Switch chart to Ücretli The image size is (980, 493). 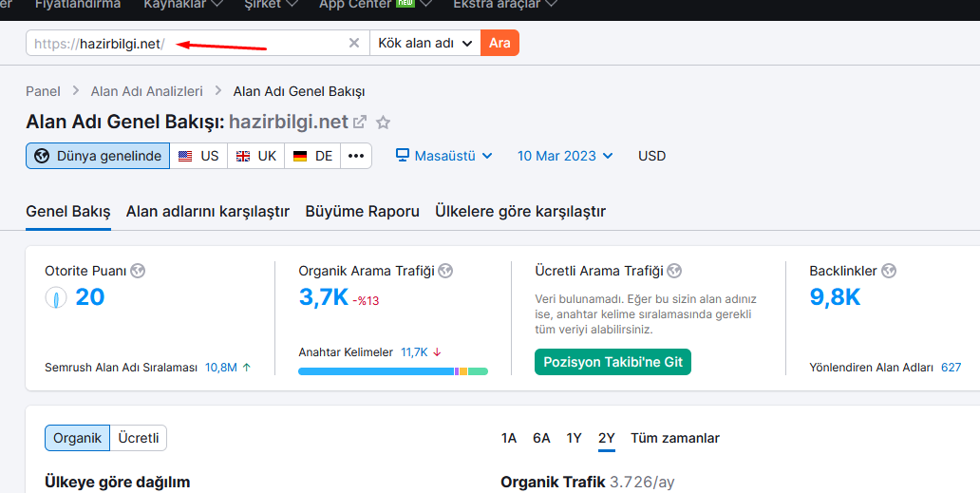(x=138, y=438)
